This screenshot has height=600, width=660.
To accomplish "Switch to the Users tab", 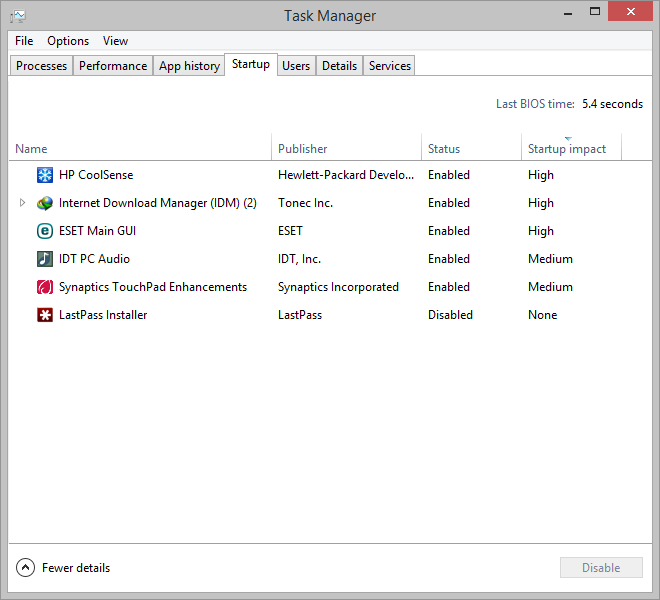I will tap(296, 66).
